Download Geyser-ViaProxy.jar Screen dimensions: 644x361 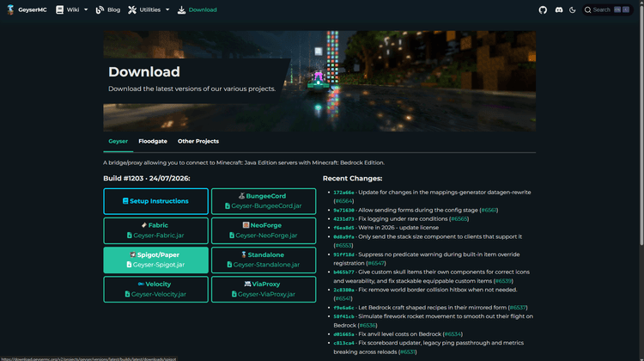[264, 290]
